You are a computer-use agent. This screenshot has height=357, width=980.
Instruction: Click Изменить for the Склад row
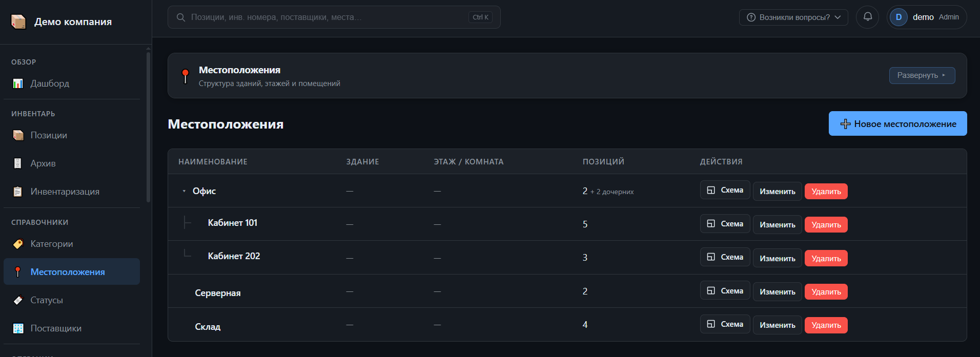[777, 325]
